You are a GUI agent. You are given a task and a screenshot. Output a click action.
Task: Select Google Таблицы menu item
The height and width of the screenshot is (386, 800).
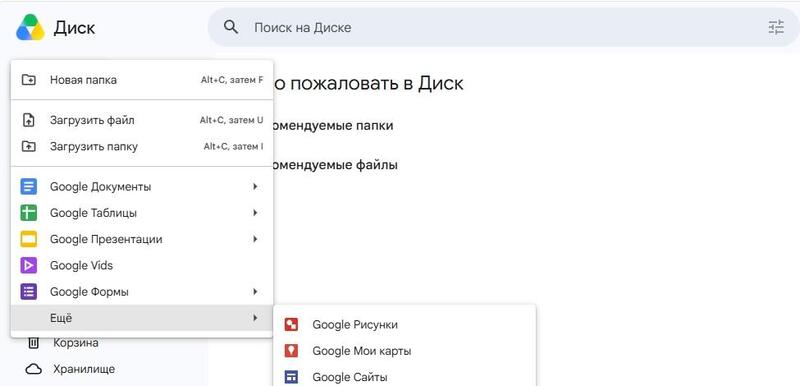click(142, 213)
